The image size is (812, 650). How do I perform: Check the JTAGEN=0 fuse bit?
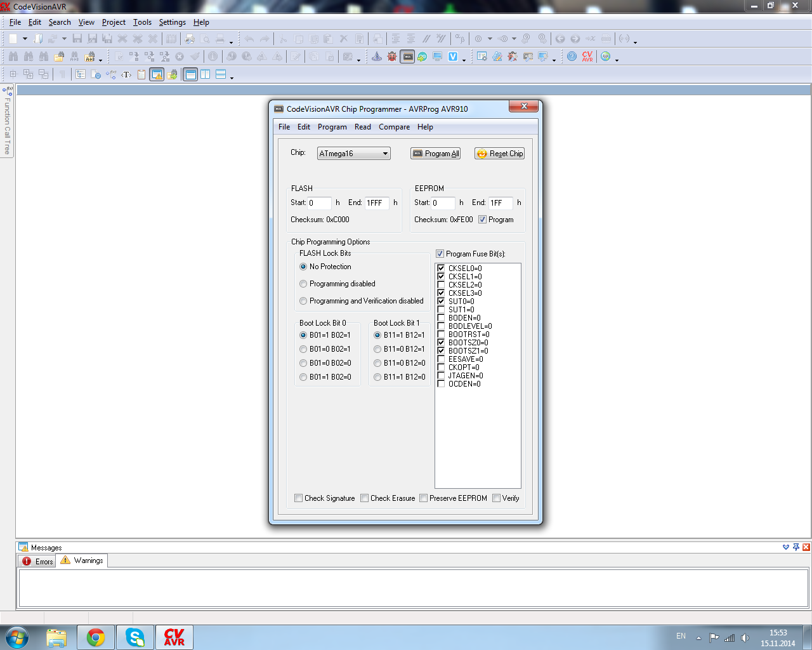tap(441, 376)
